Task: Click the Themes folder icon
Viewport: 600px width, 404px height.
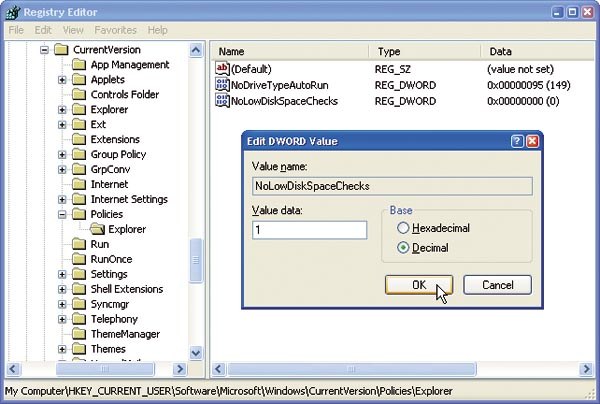Action: click(x=79, y=349)
